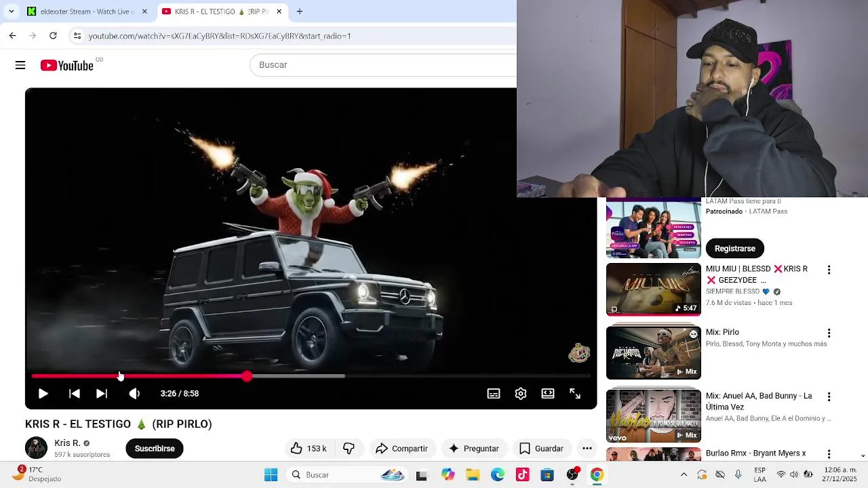
Task: Focus the YouTube Buscar search field
Action: tap(384, 64)
